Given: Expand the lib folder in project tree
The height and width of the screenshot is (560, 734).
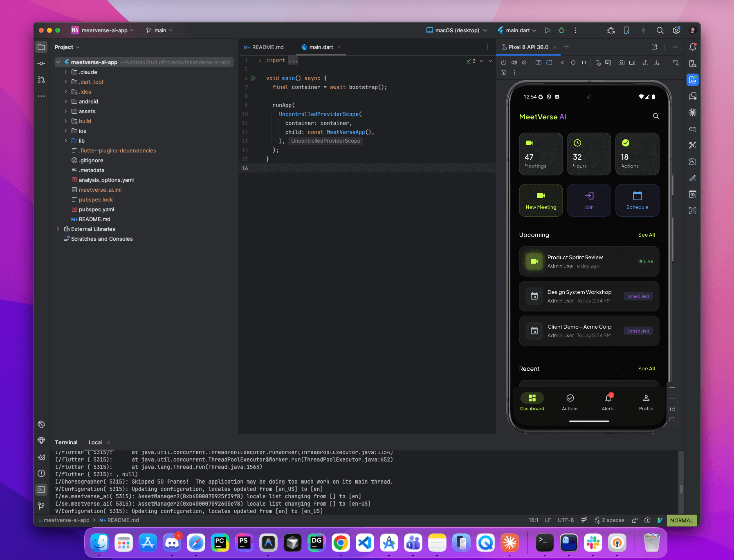Looking at the screenshot, I should point(65,141).
